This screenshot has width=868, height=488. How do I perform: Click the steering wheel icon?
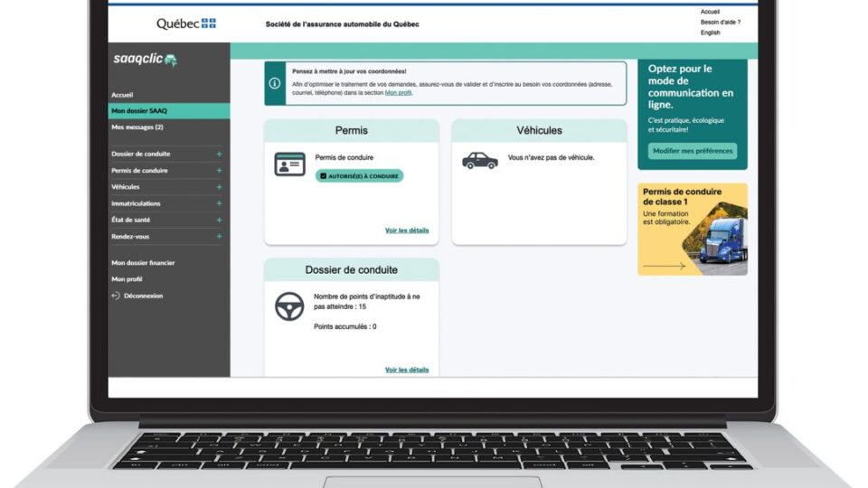click(289, 306)
